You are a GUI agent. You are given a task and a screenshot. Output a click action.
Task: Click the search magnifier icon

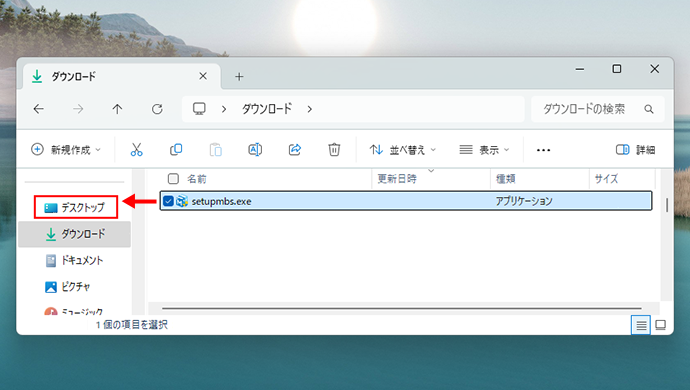tap(649, 109)
